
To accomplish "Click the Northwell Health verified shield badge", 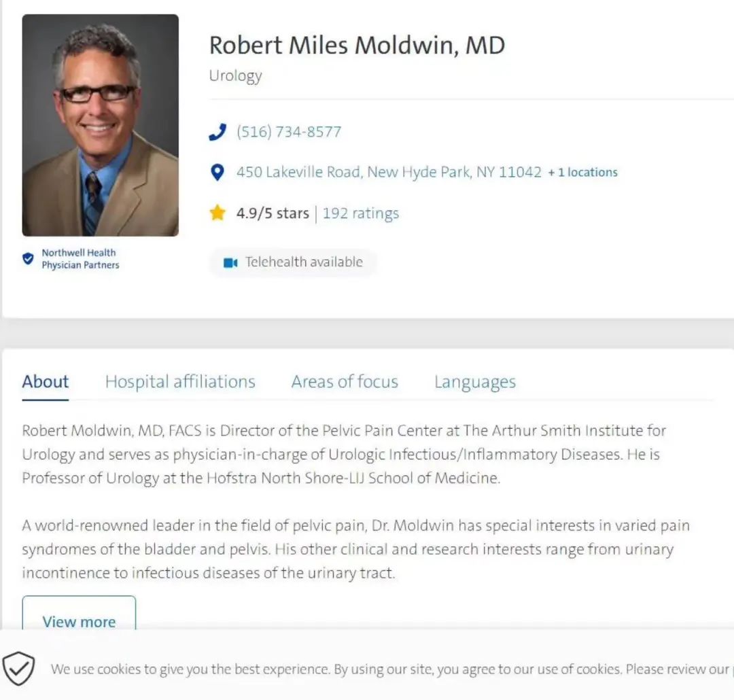I will coord(28,258).
